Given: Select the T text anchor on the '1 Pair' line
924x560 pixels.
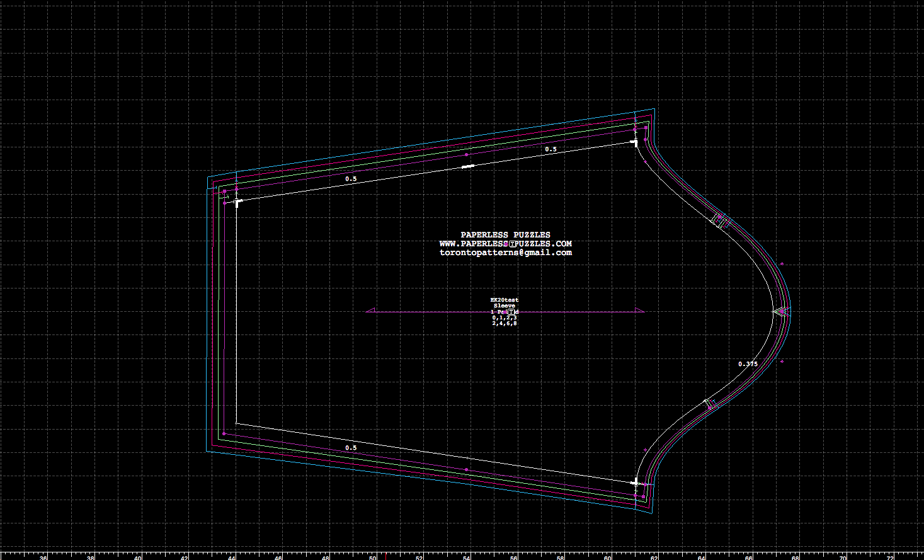Looking at the screenshot, I should click(511, 312).
